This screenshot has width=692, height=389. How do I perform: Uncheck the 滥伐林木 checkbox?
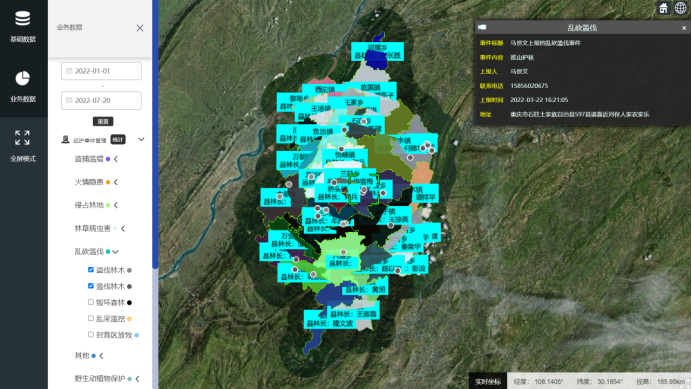click(90, 286)
